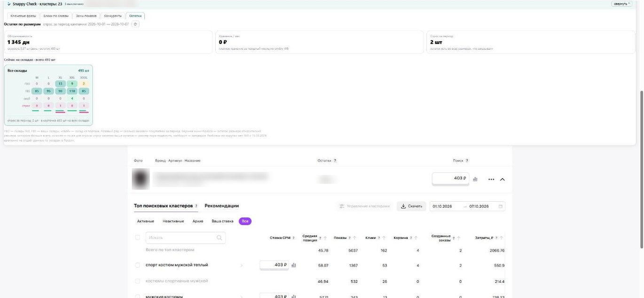Click the Скачать download button
This screenshot has height=298, width=644.
411,206
